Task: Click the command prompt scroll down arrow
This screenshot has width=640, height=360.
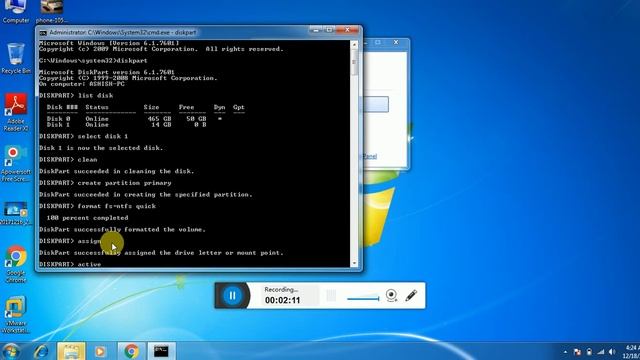Action: [x=354, y=263]
